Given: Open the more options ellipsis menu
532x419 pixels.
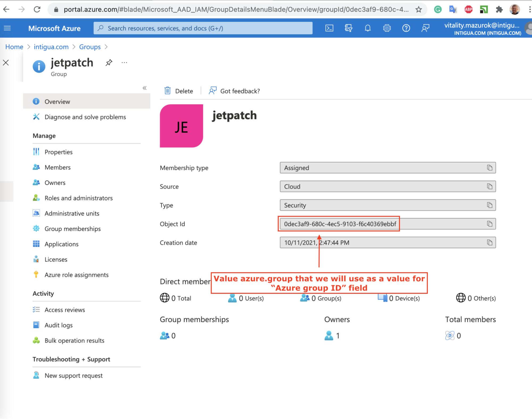Looking at the screenshot, I should tap(124, 63).
